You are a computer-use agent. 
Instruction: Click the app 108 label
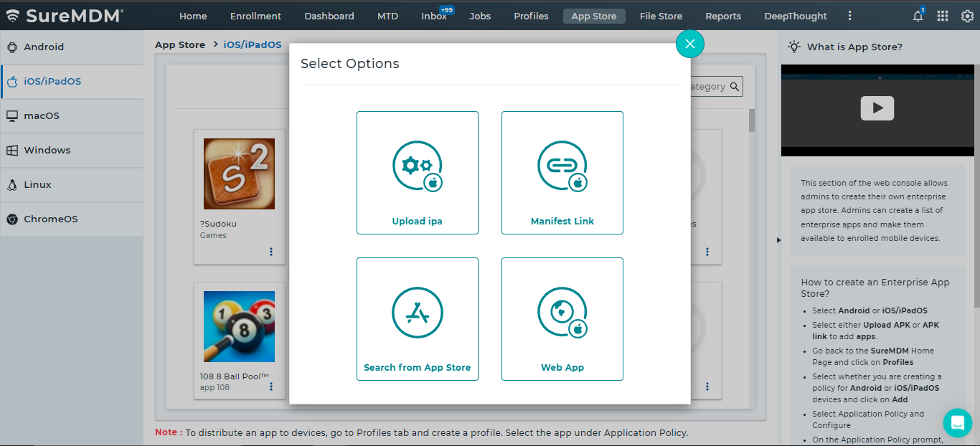pos(215,387)
